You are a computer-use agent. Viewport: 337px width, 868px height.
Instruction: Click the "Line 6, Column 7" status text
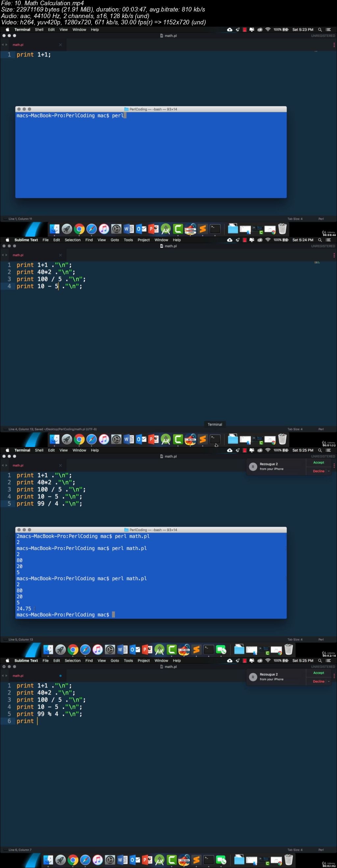[20, 850]
